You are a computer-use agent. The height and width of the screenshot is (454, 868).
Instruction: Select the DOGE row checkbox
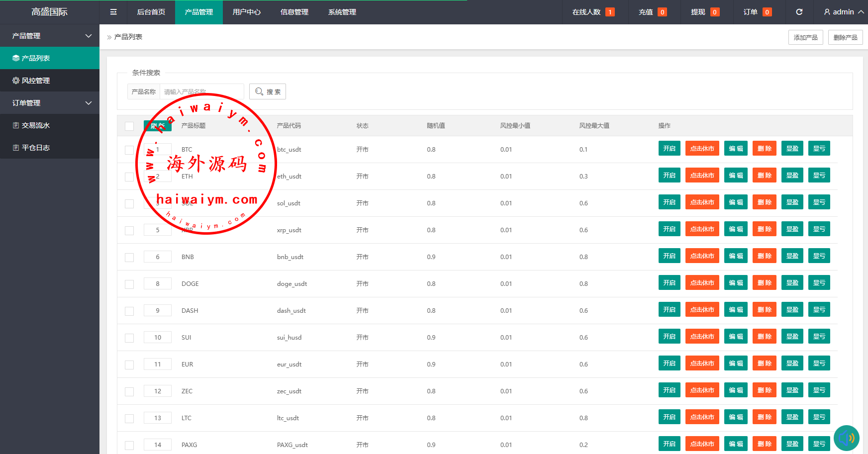click(129, 284)
